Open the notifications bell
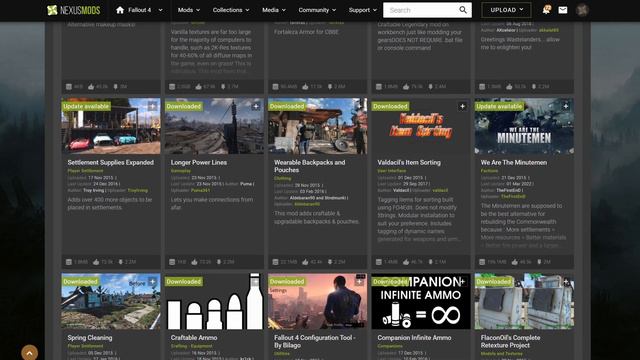This screenshot has height=360, width=640. 546,10
